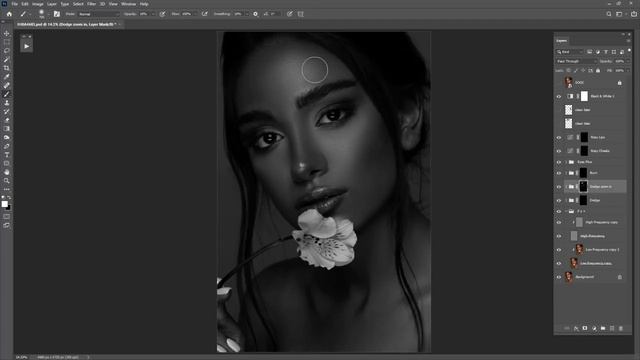The width and height of the screenshot is (640, 360).
Task: Open layer filter Kind dropdown
Action: 570,52
